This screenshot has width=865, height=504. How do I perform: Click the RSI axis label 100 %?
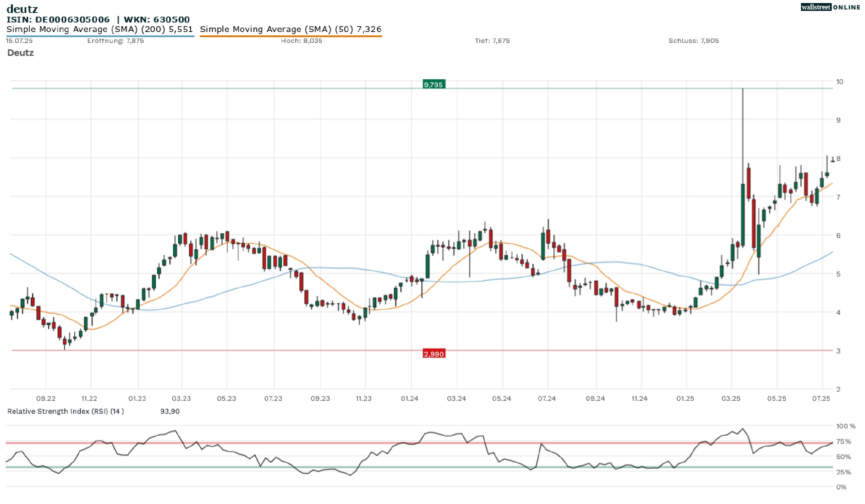point(846,426)
